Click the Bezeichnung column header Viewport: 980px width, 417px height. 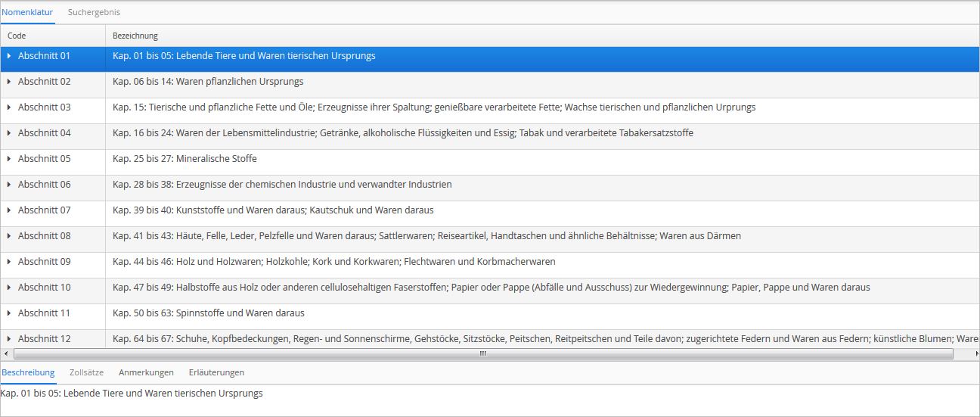click(543, 36)
